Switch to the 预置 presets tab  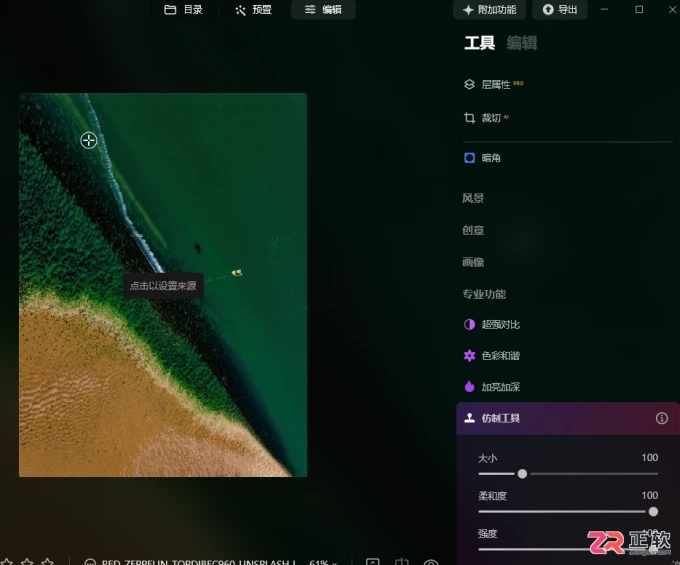click(x=254, y=10)
